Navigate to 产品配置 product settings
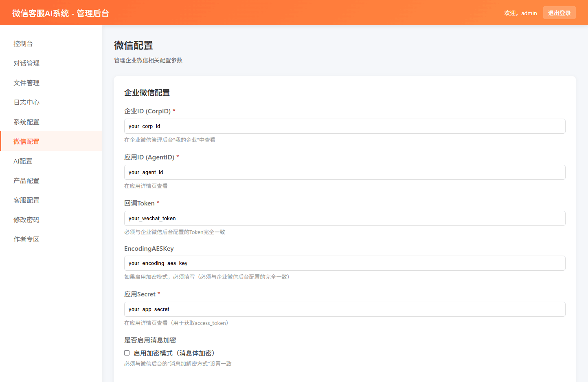 [x=26, y=180]
